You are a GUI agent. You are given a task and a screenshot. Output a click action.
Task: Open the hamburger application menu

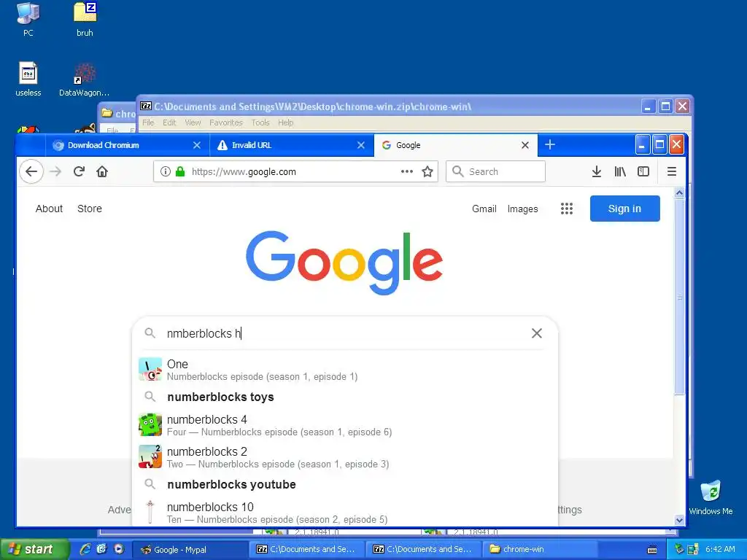(672, 171)
